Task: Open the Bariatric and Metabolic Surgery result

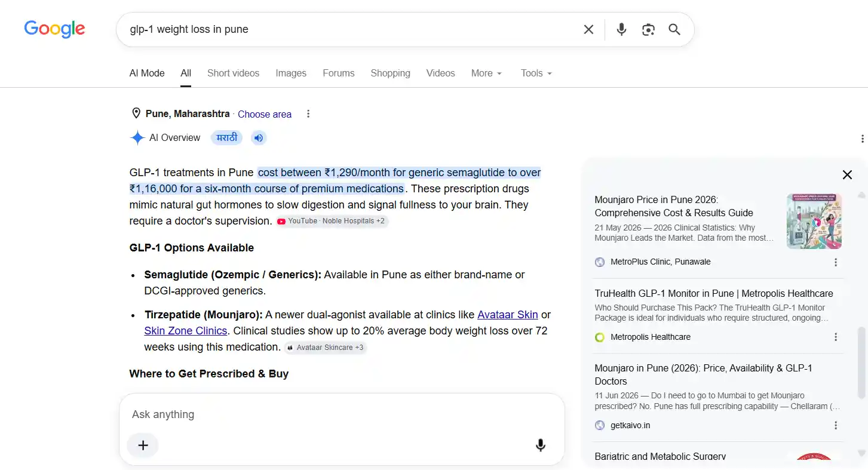Action: click(660, 457)
